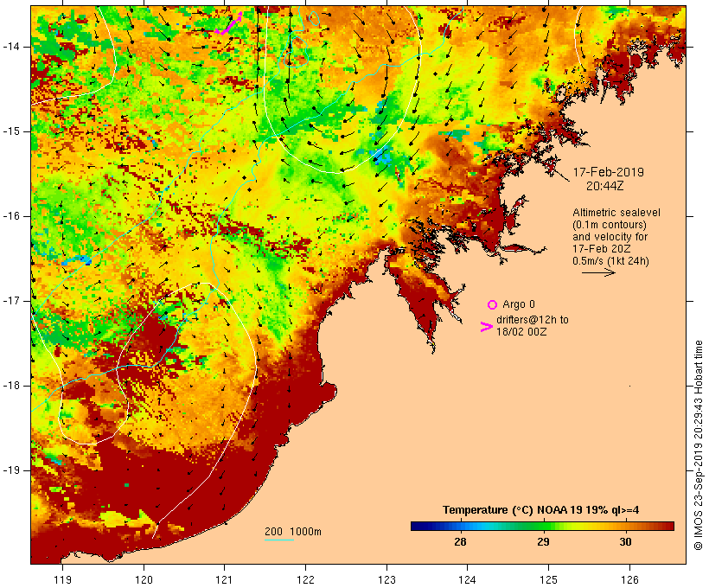Screen dimensions: 709x588
Task: Click the IMOS copyright timestamp text
Action: click(x=699, y=445)
